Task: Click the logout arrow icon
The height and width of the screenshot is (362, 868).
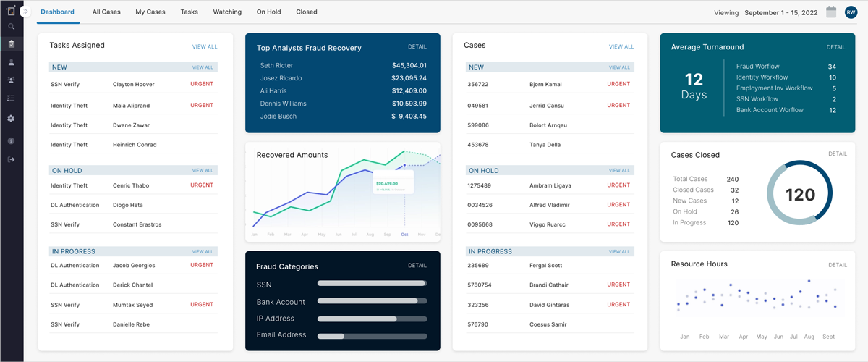Action: tap(12, 159)
